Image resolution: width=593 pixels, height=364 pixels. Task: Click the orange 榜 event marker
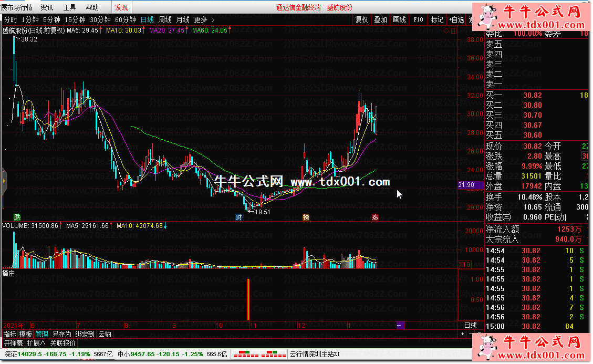click(x=306, y=217)
